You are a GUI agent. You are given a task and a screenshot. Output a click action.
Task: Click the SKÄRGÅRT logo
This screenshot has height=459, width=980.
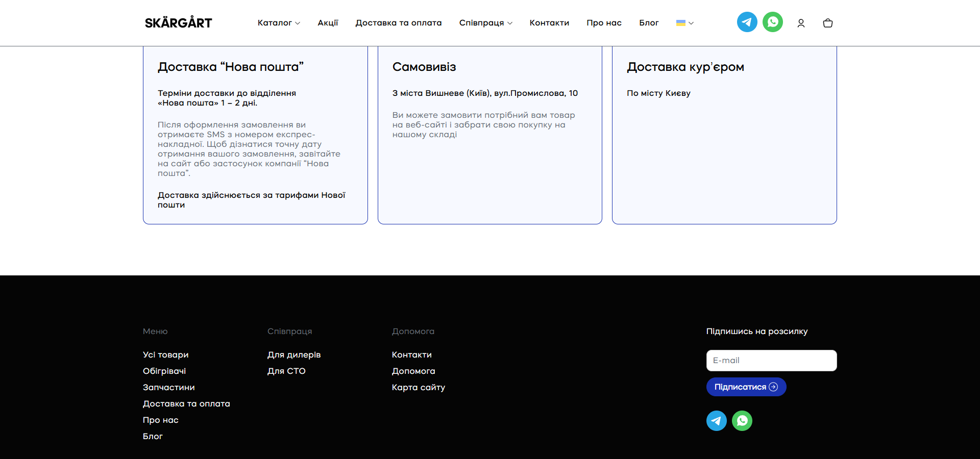click(178, 22)
